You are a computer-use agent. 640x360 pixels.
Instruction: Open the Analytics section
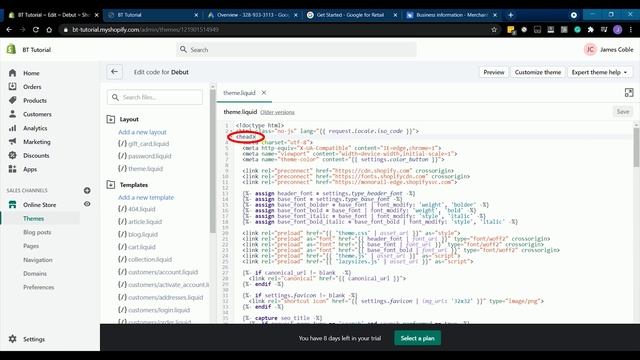[35, 128]
